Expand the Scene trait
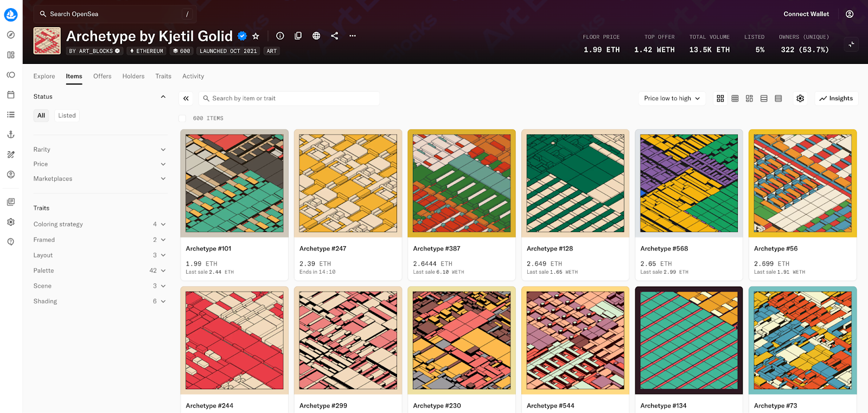Viewport: 868px width, 413px height. [x=100, y=286]
